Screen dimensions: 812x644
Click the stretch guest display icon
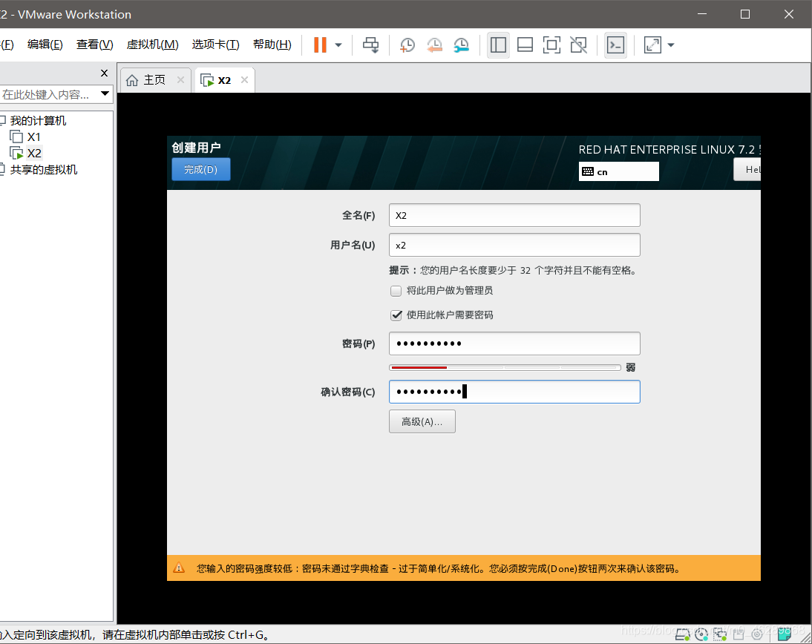652,45
